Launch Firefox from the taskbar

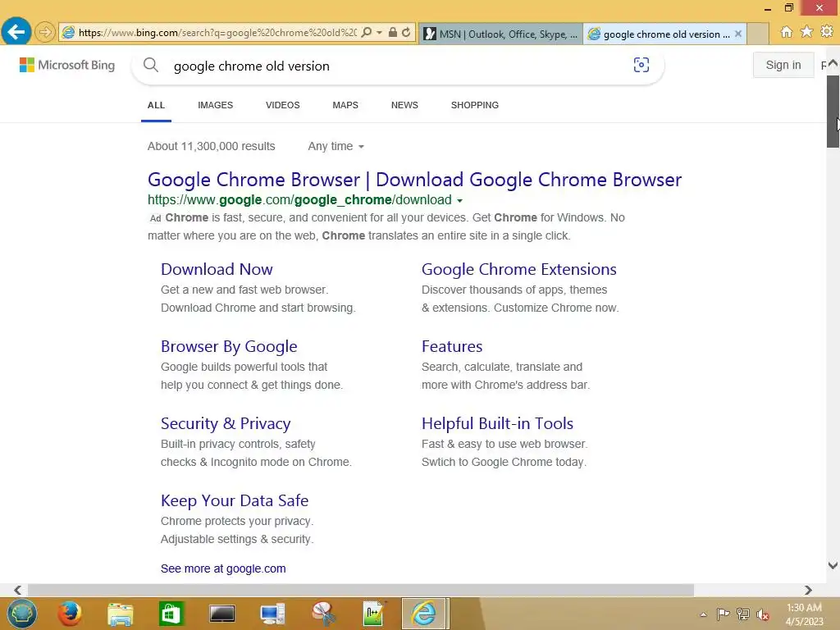click(x=70, y=614)
